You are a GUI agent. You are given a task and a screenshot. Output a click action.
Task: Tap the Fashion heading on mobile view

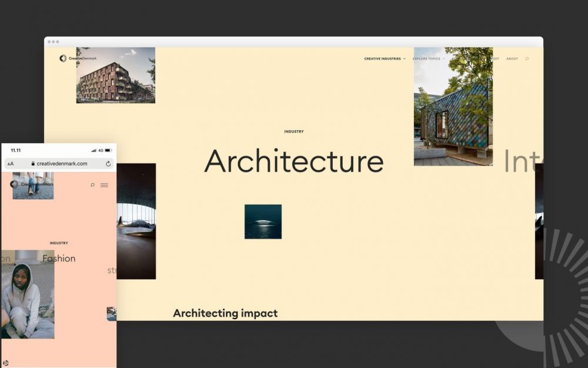pyautogui.click(x=59, y=258)
